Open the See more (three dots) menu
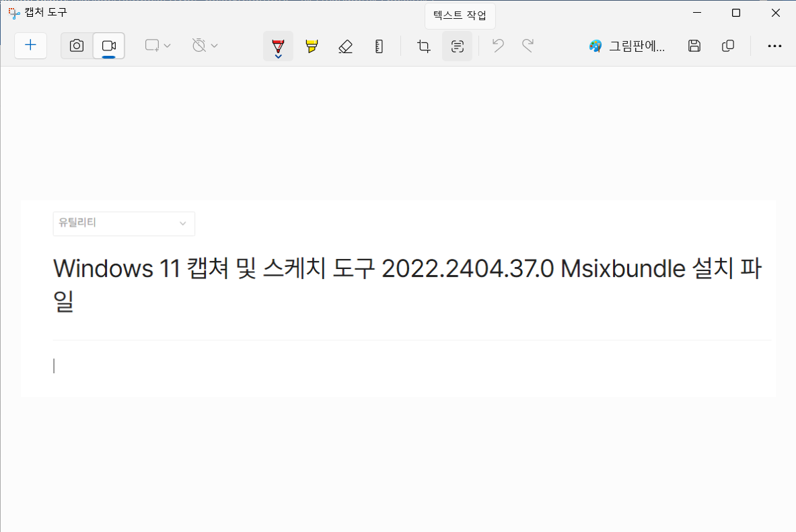796x532 pixels. click(774, 46)
